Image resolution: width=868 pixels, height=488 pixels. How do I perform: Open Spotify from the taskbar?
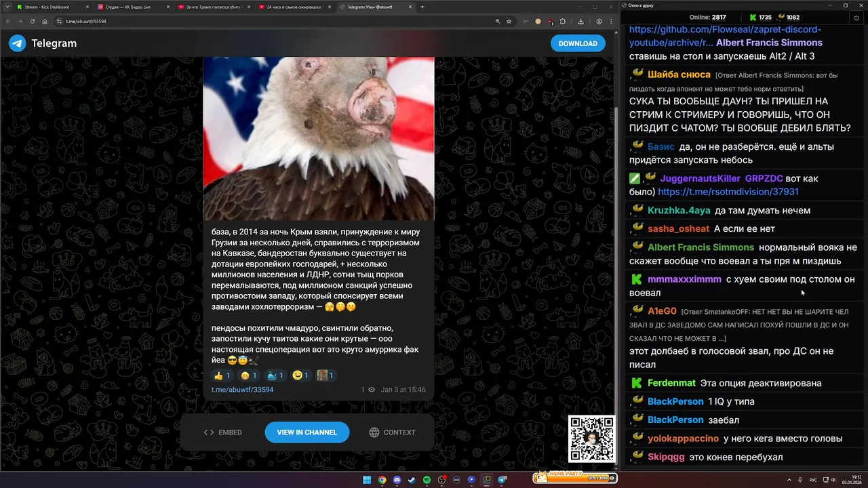pyautogui.click(x=427, y=480)
